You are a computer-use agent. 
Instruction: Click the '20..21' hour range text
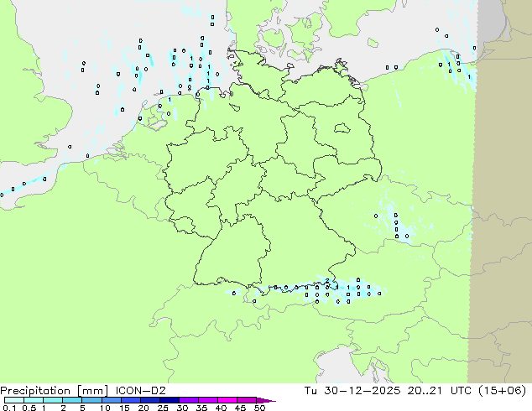[x=425, y=391]
